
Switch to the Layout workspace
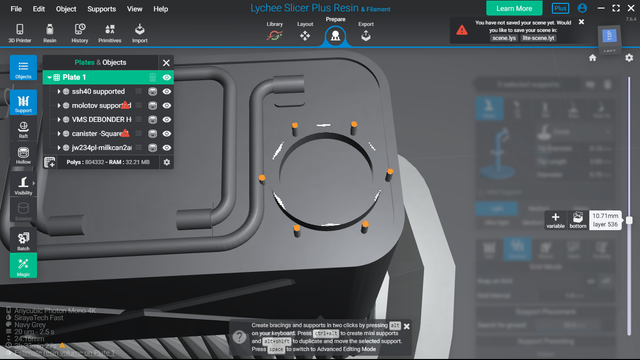tap(305, 31)
